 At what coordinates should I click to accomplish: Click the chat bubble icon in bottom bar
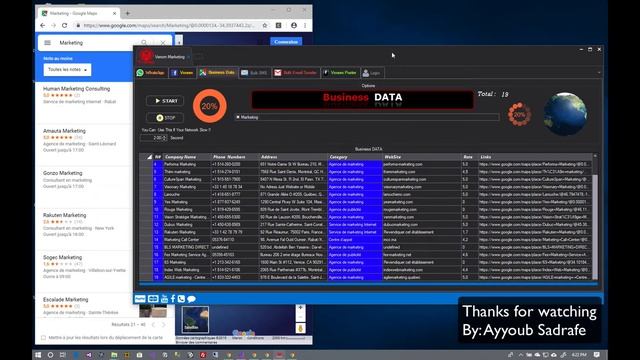[x=191, y=299]
